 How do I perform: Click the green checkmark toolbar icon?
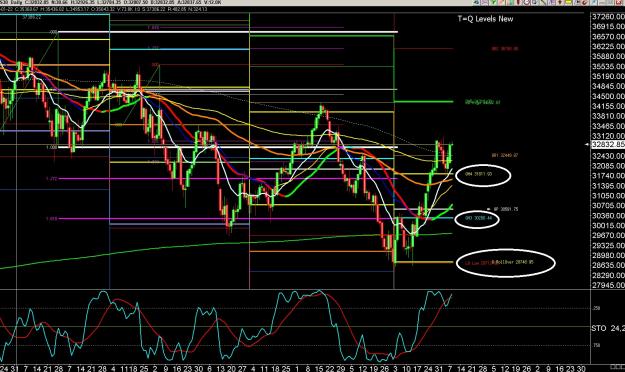pyautogui.click(x=493, y=2)
